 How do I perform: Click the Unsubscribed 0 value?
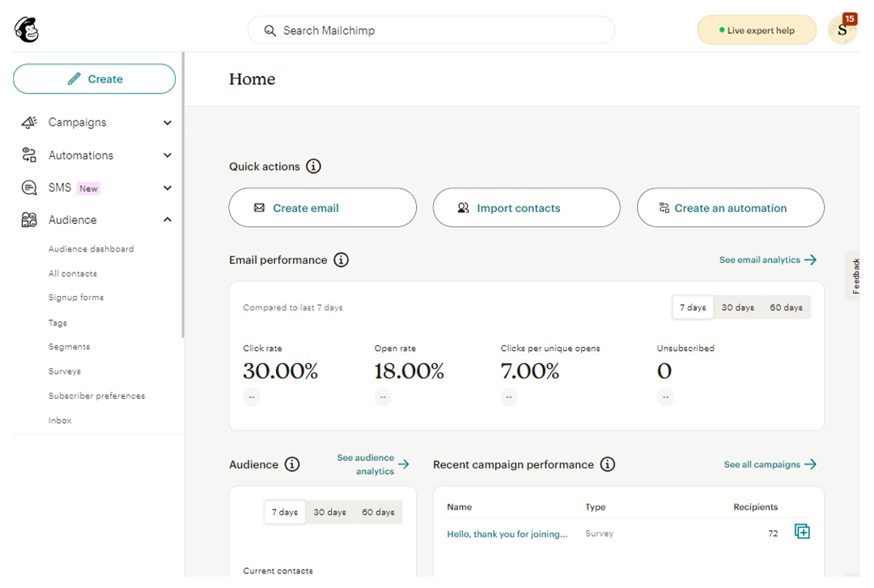point(664,371)
